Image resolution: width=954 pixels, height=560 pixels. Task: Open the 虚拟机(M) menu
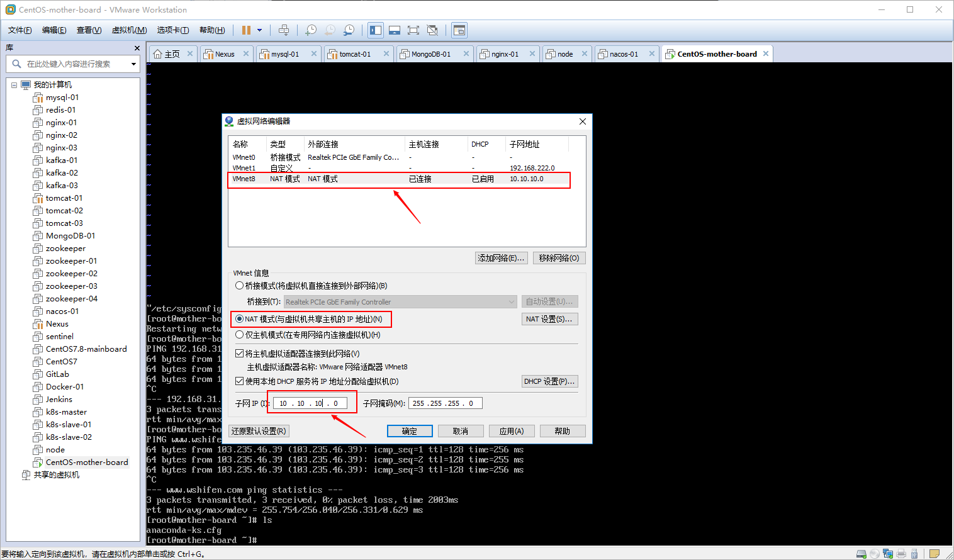tap(128, 30)
